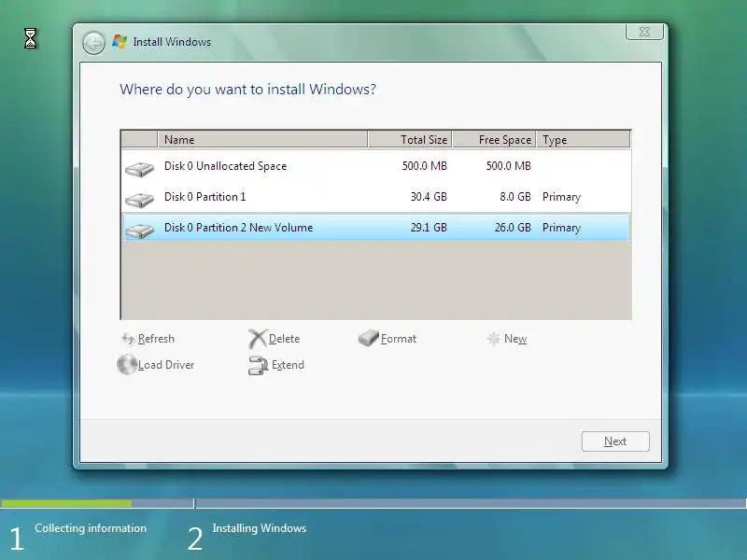Click the Next button
This screenshot has height=560, width=747.
point(615,441)
